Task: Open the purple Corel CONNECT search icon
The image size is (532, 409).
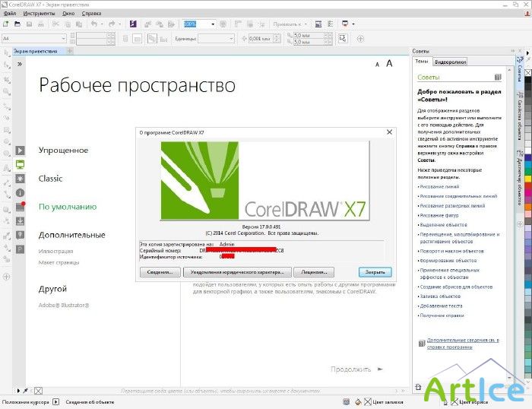Action: coord(133,24)
